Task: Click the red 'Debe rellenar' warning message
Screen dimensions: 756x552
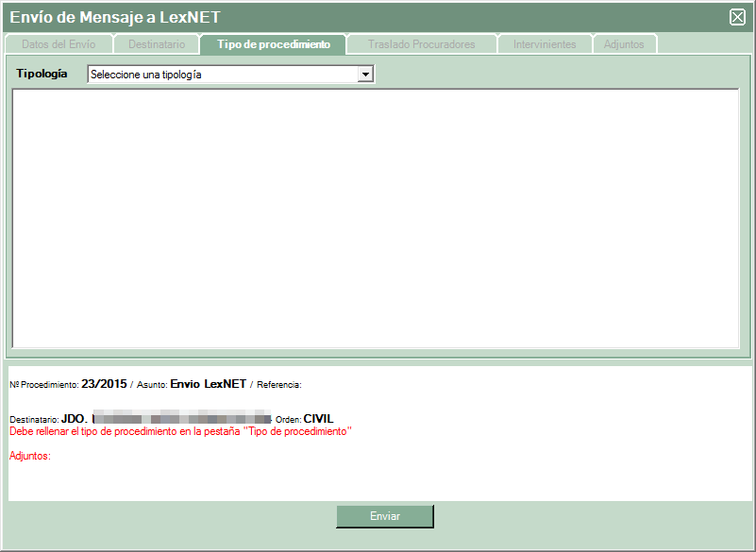Action: click(x=179, y=431)
